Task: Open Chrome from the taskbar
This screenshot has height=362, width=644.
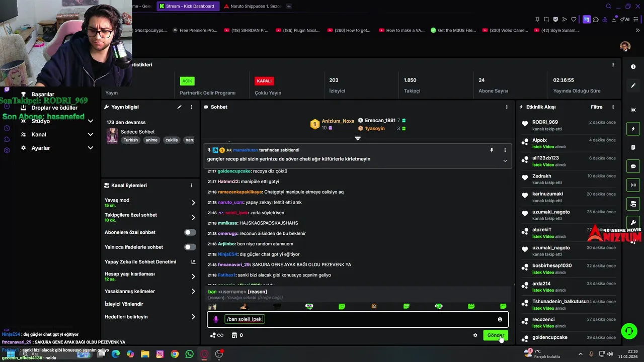Action: [x=175, y=354]
